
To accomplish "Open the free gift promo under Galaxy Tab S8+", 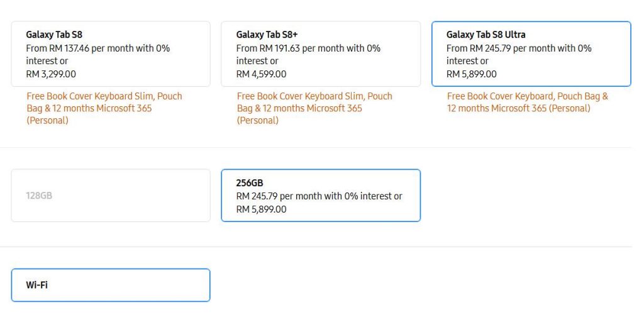I will pos(314,108).
